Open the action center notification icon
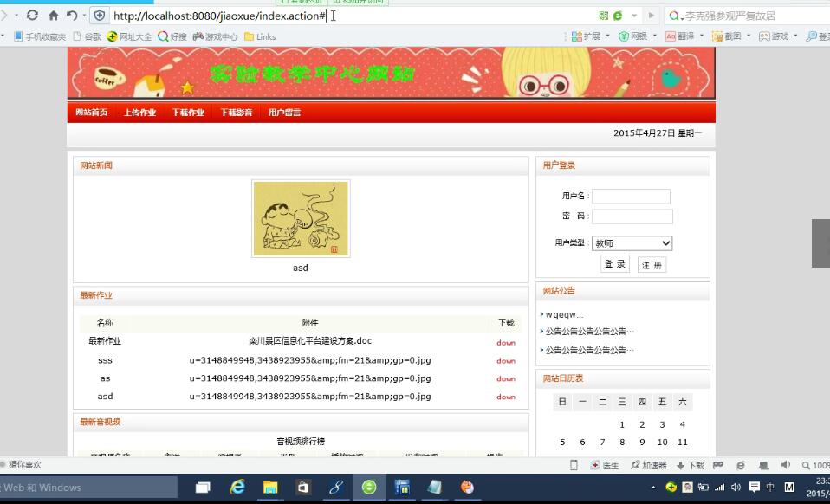Screen dimensions: 830x504 755,487
